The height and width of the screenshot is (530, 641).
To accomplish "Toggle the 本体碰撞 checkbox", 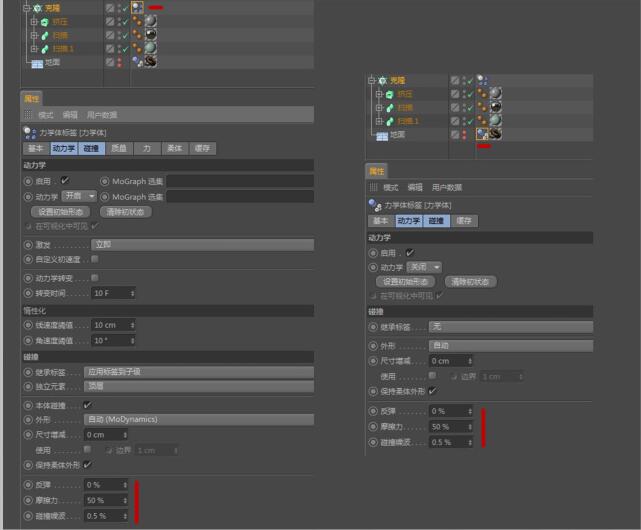I will (x=87, y=405).
